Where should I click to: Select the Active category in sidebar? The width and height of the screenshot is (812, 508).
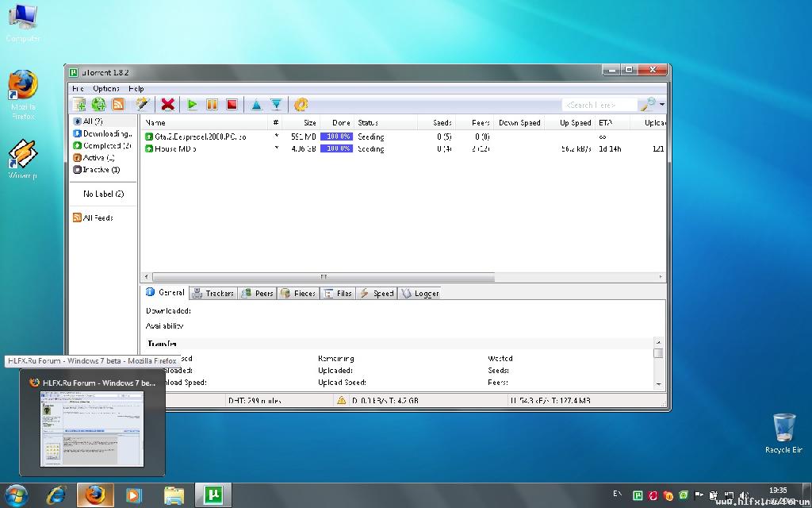point(94,158)
